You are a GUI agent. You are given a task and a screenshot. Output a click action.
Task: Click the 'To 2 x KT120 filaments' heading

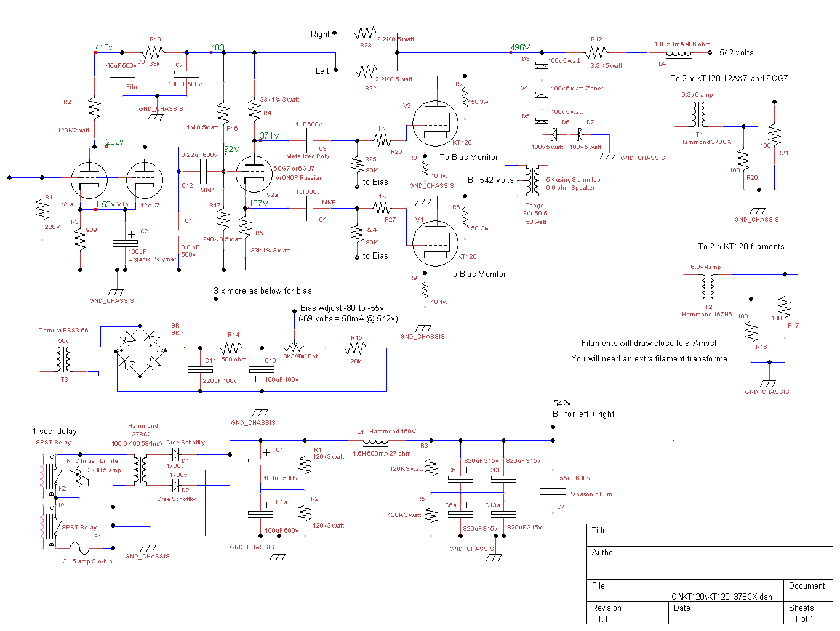click(741, 246)
